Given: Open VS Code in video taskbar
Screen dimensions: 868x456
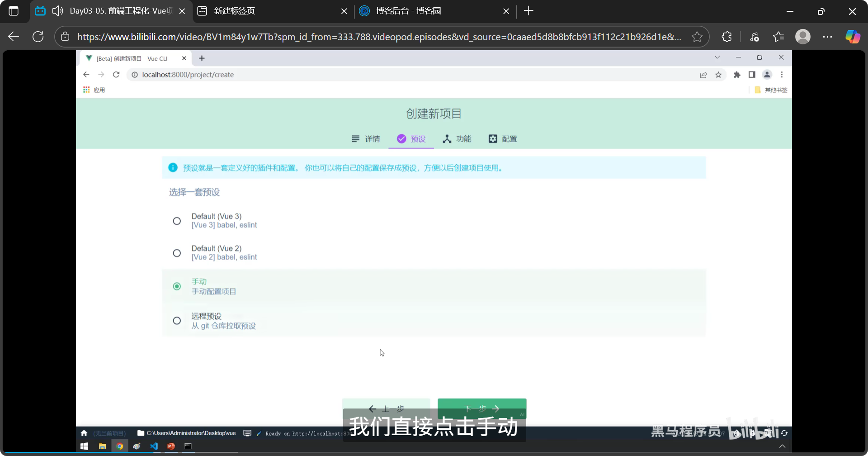Looking at the screenshot, I should click(x=154, y=446).
